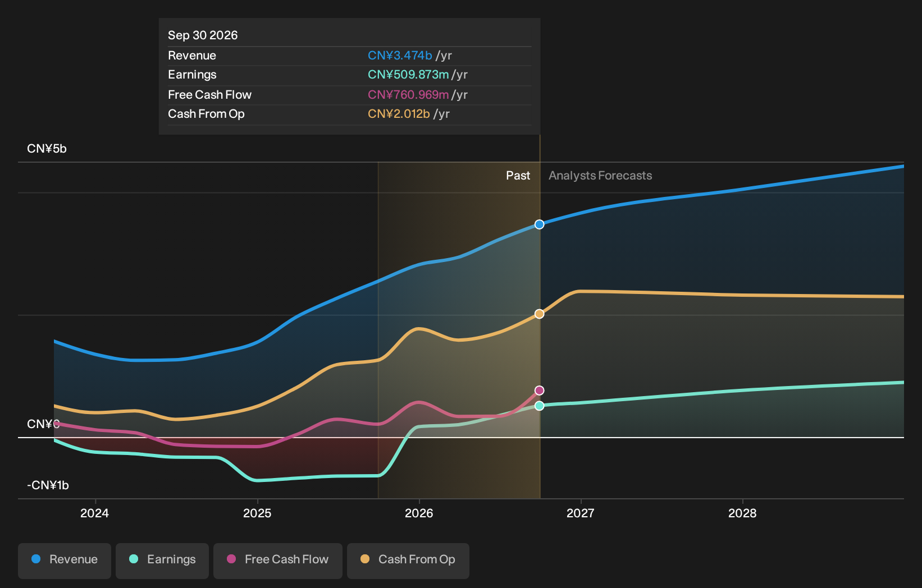Click the Earnings row label in tooltip
The width and height of the screenshot is (922, 588).
click(x=192, y=75)
